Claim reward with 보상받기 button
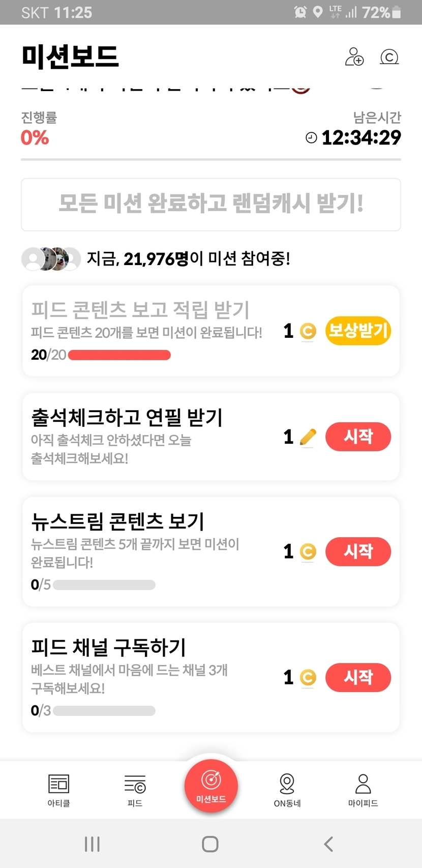This screenshot has height=868, width=422. (358, 331)
